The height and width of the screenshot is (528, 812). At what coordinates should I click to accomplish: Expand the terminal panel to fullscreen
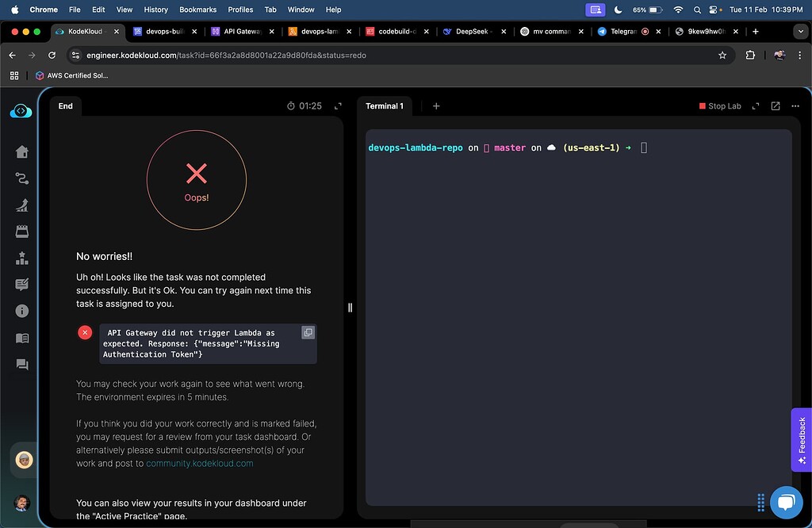click(756, 106)
